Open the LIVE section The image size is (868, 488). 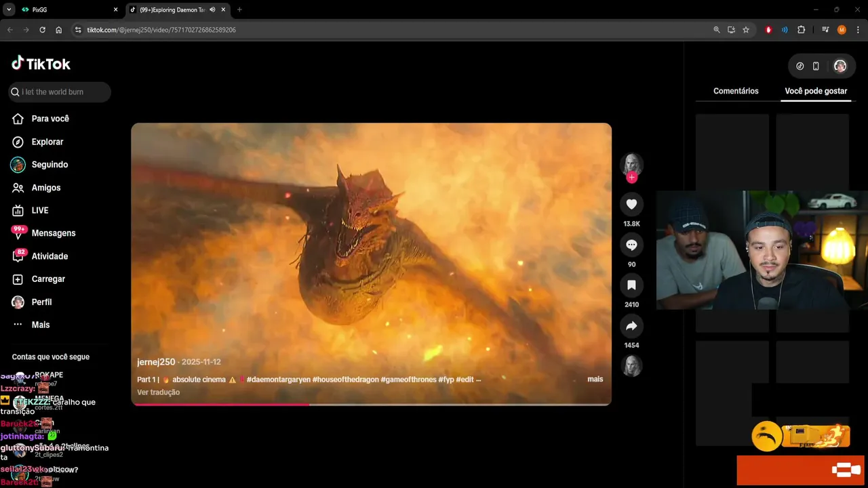point(31,210)
